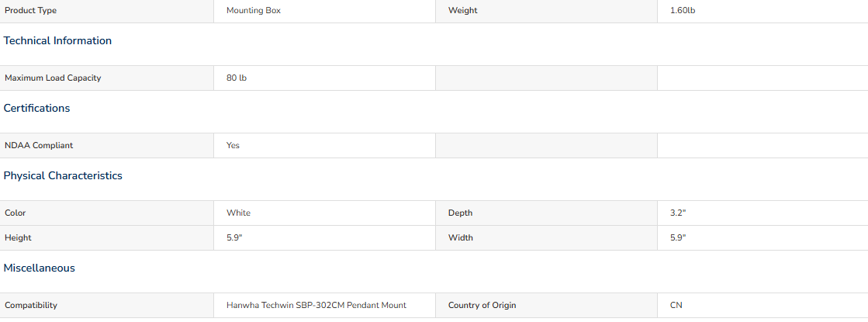Click the Miscellaneous section heading
Screen dimensions: 868x322
pyautogui.click(x=40, y=268)
